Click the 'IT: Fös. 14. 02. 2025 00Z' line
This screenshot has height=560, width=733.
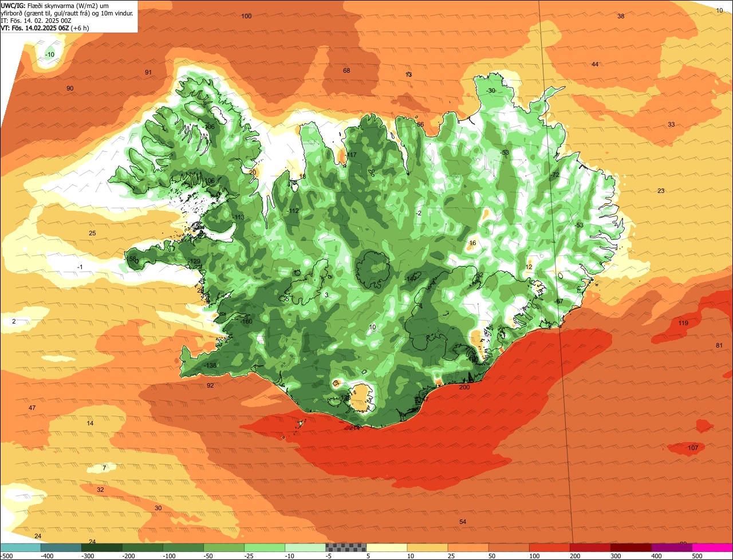[36, 20]
